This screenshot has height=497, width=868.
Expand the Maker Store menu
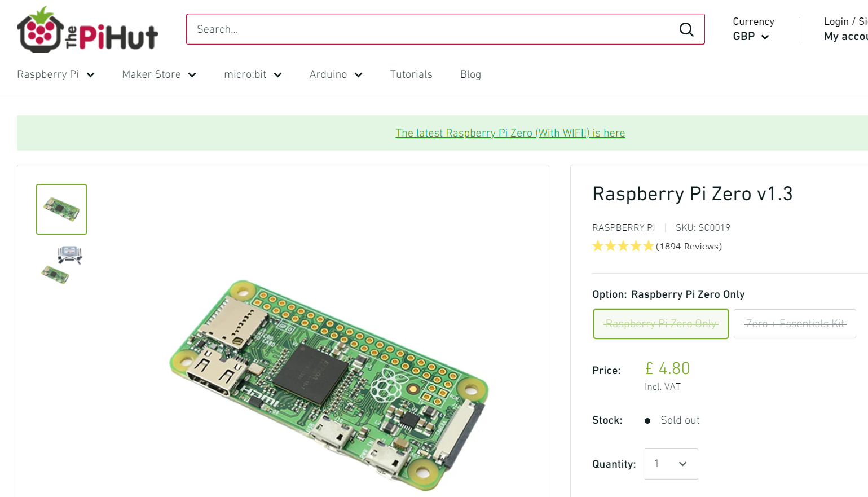tap(159, 74)
